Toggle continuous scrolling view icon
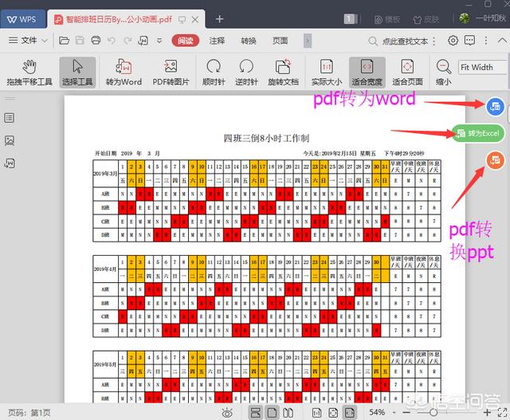 tap(256, 413)
